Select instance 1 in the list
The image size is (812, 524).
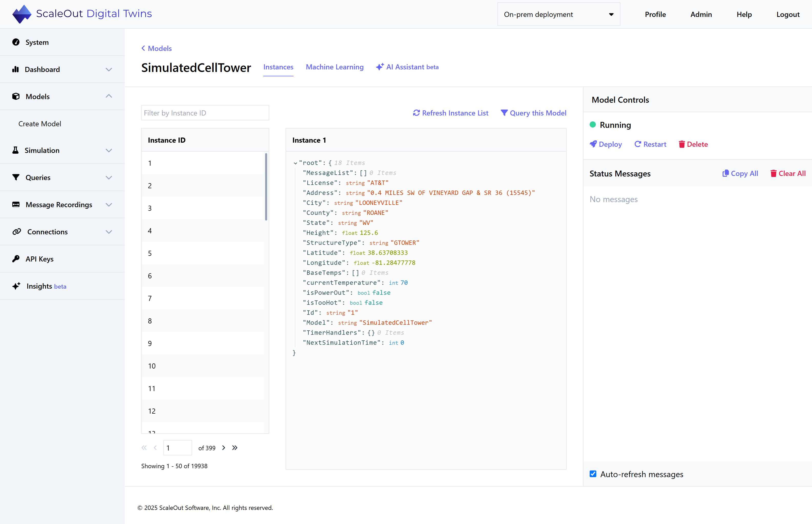pyautogui.click(x=203, y=163)
